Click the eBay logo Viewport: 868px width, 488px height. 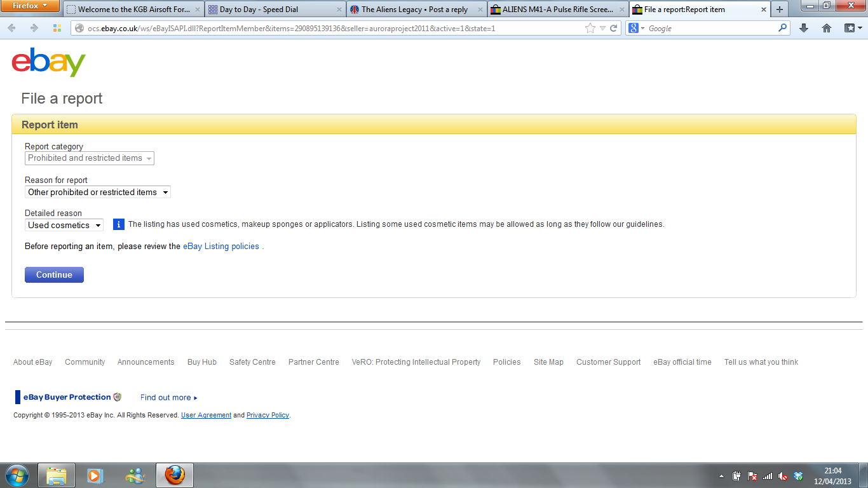point(48,62)
